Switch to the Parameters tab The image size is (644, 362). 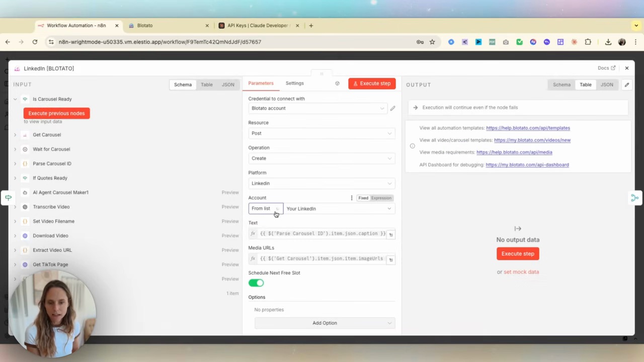(261, 83)
